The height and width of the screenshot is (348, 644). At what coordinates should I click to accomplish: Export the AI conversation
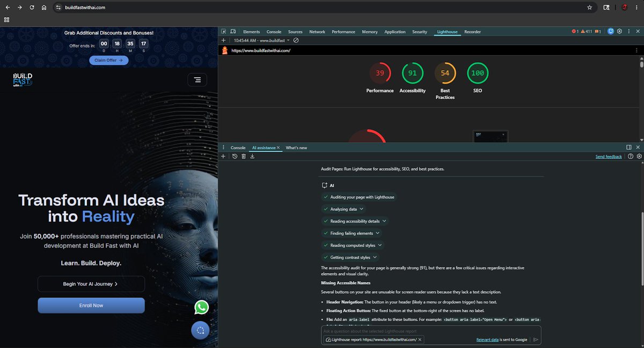[252, 157]
